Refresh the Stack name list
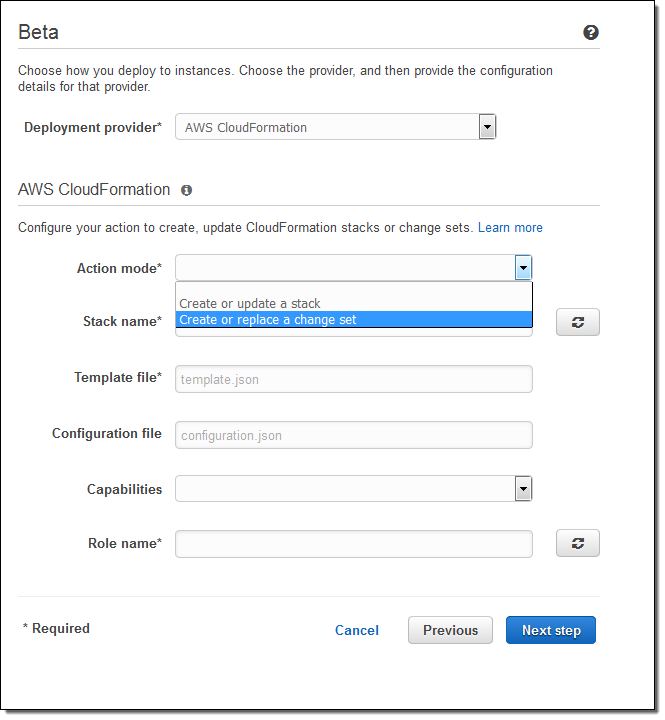Viewport: 665px width, 720px height. [577, 322]
